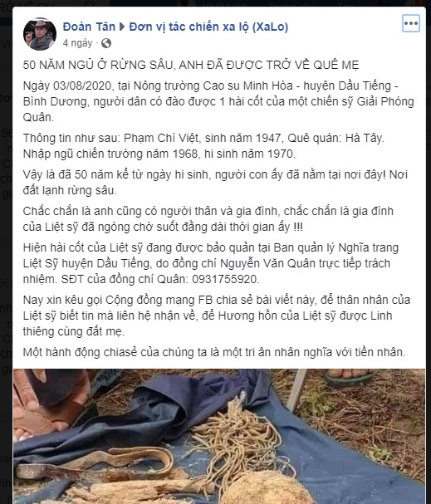Open the attached photo of the remains
Viewport: 431px width, 504px height.
tap(219, 436)
